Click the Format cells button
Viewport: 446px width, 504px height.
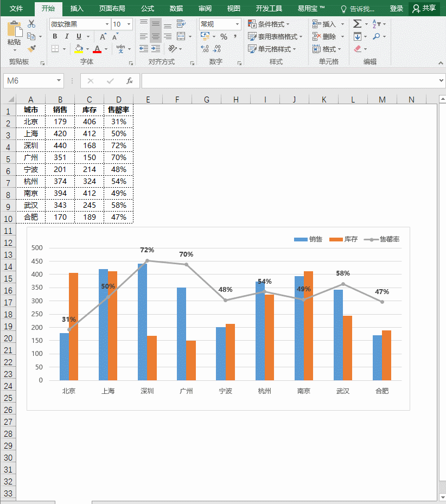(x=327, y=49)
